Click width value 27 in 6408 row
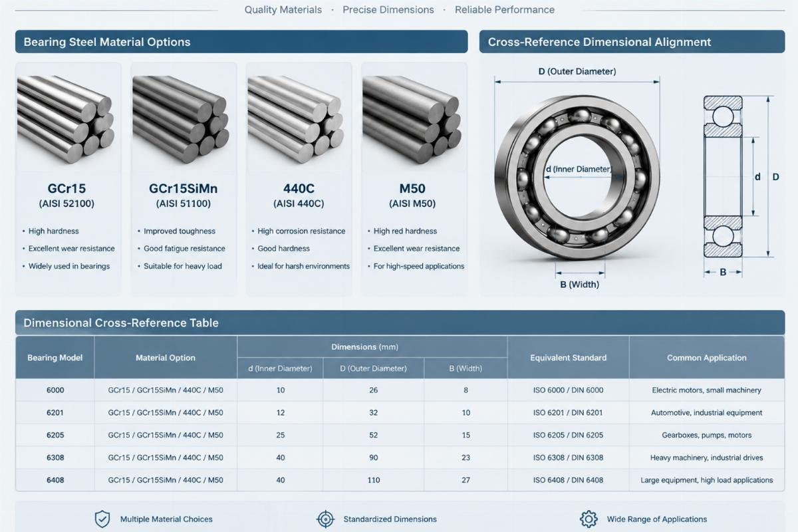Screen dimensions: 798x532 [465, 480]
